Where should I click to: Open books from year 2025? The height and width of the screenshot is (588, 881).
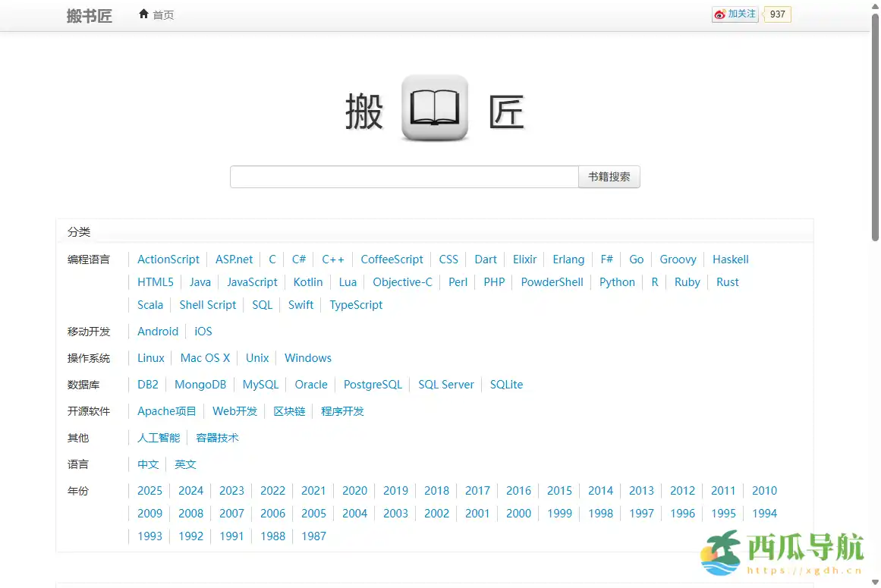[149, 490]
